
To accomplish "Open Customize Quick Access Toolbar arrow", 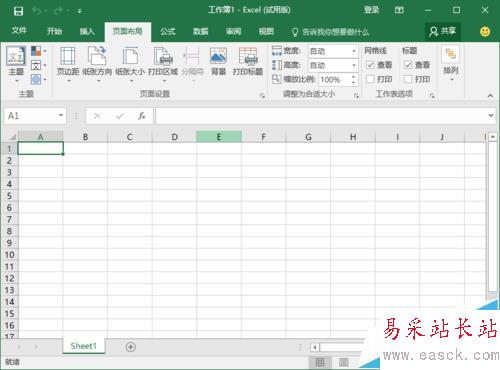I will point(80,12).
